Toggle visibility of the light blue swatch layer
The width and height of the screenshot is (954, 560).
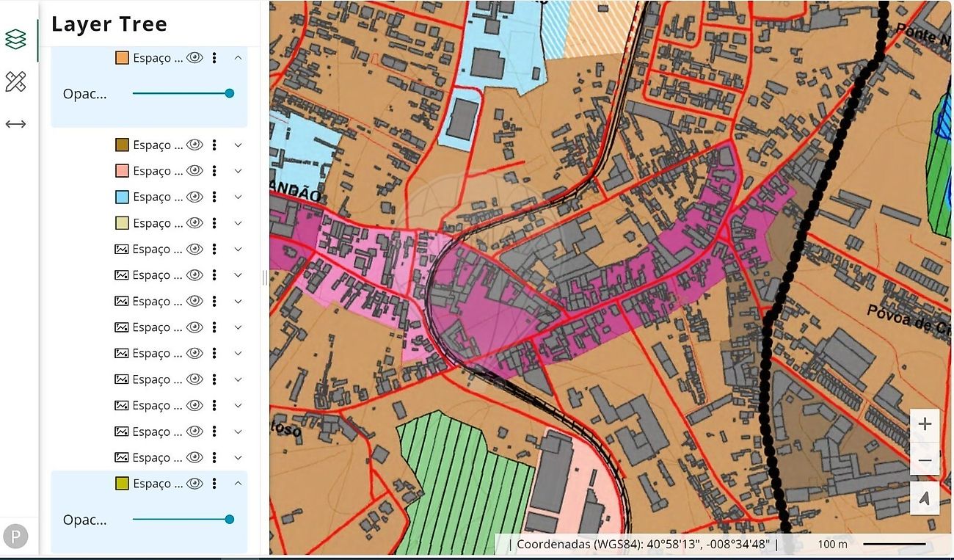point(194,197)
